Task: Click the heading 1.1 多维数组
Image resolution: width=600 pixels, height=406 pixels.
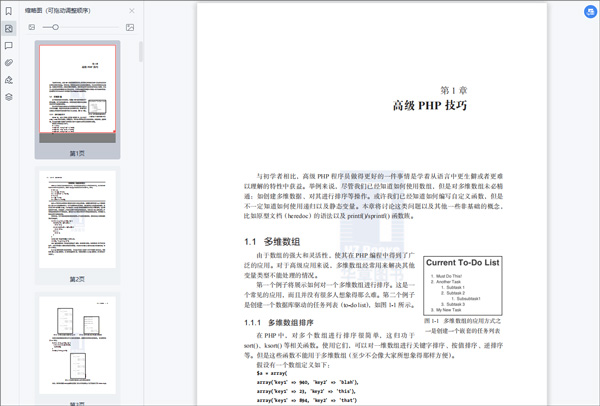Action: point(272,242)
